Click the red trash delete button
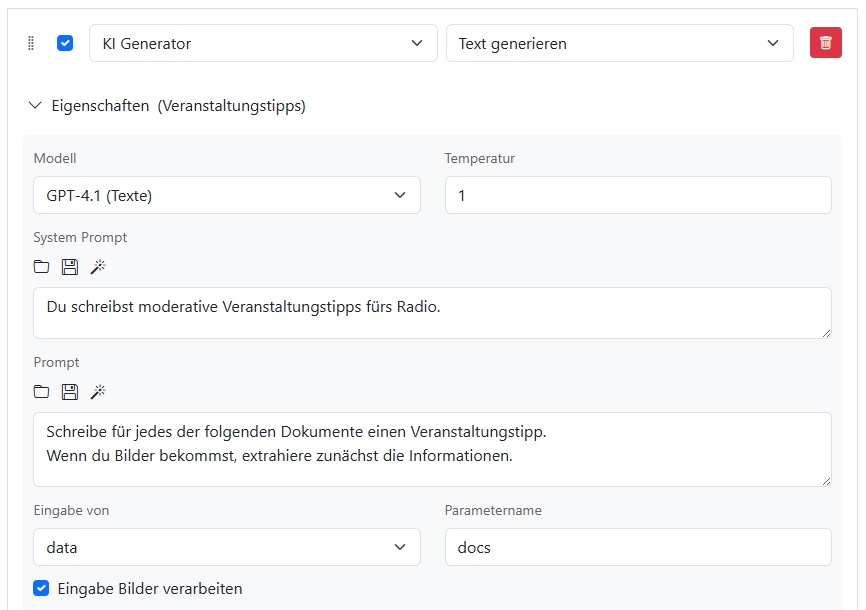Screen dimensions: 866x610 pos(825,43)
